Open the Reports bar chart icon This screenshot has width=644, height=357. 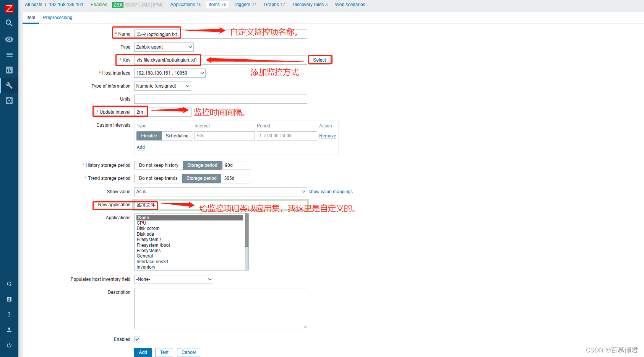pos(9,70)
